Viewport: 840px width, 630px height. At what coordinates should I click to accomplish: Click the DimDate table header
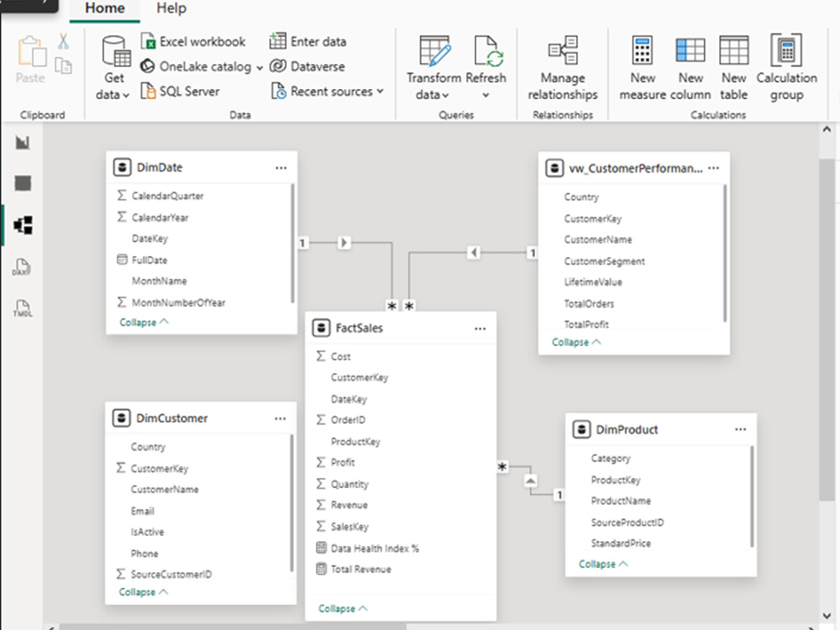[x=202, y=168]
